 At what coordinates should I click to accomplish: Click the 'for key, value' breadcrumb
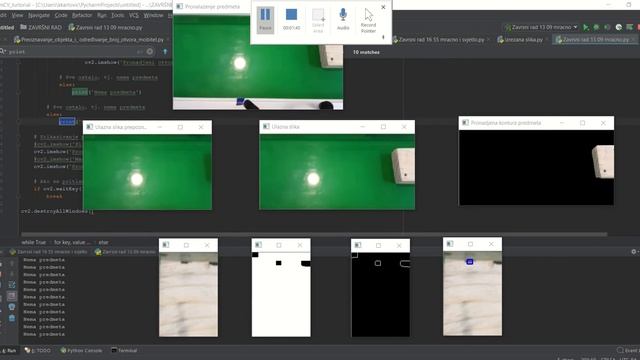point(72,242)
